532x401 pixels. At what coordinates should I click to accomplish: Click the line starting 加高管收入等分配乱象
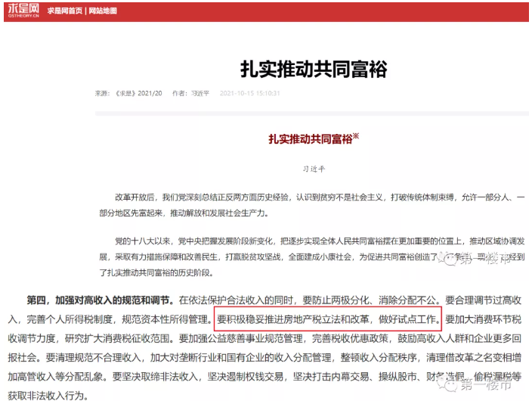tap(264, 376)
